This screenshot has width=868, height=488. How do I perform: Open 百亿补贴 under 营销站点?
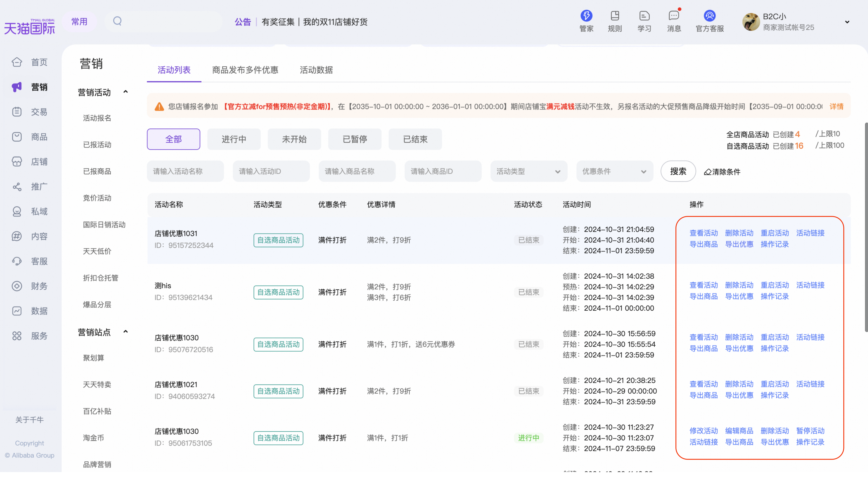pos(97,411)
